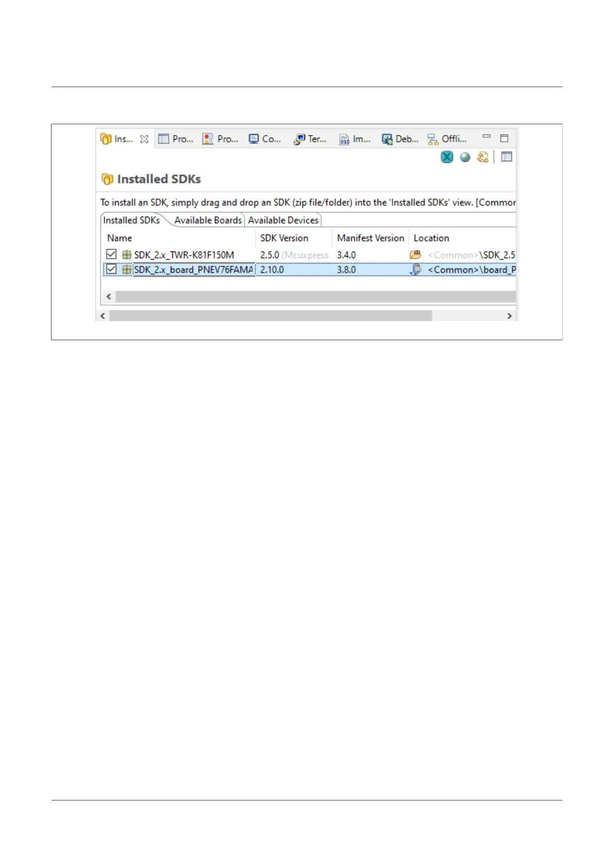Switch to the Available Devices tab
The image size is (614, 868).
[x=283, y=220]
